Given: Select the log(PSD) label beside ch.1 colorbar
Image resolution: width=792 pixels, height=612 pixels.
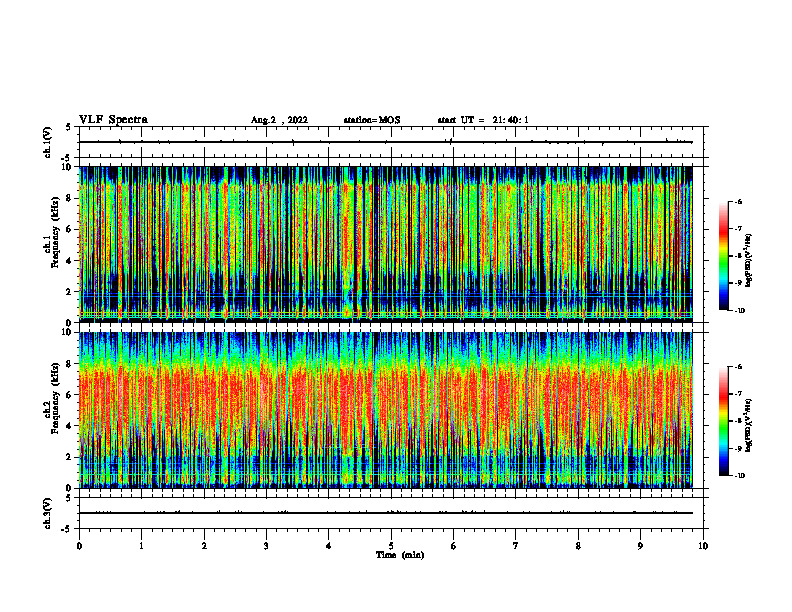Looking at the screenshot, I should [749, 261].
